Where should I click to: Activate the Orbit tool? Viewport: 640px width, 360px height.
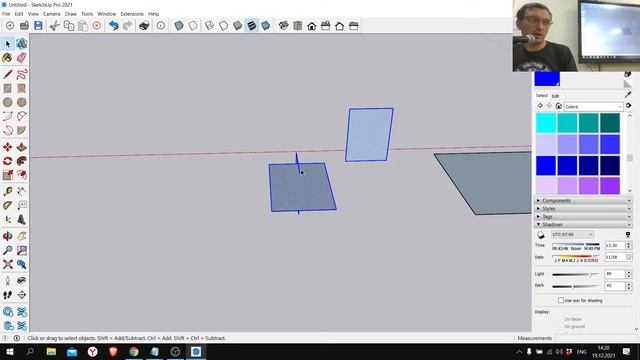(x=8, y=236)
